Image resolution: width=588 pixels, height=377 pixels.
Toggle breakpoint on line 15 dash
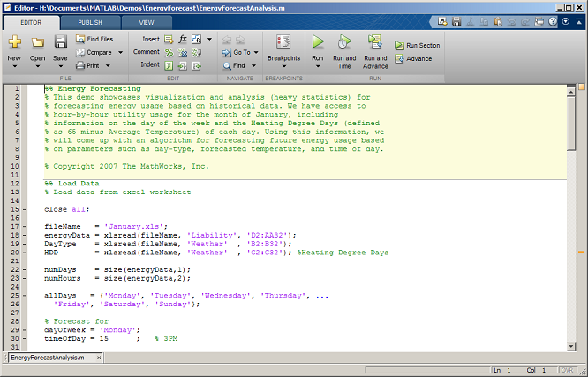click(x=23, y=210)
